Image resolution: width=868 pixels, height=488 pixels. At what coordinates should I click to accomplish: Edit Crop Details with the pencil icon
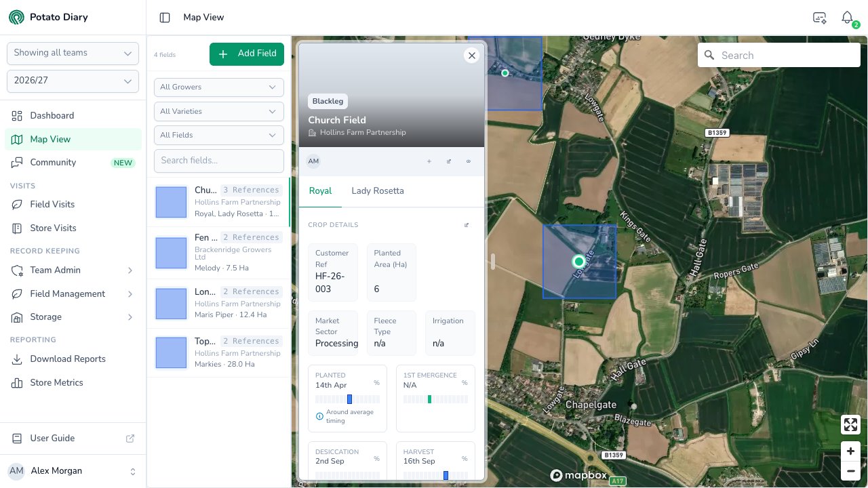(467, 225)
